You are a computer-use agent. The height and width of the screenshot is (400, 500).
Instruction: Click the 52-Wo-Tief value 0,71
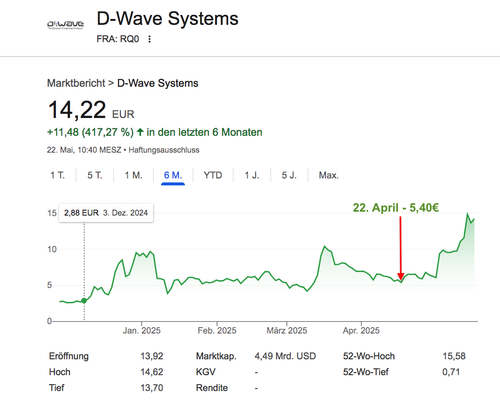coord(451,372)
